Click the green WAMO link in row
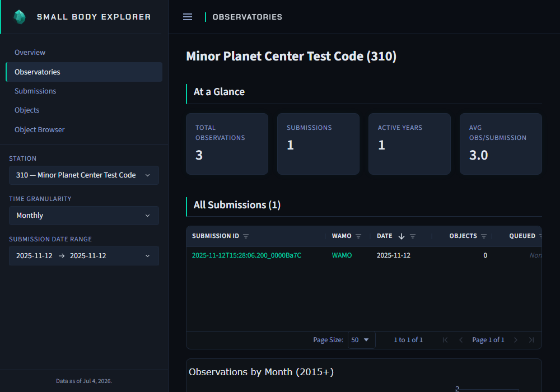Image resolution: width=560 pixels, height=392 pixels. pyautogui.click(x=342, y=255)
